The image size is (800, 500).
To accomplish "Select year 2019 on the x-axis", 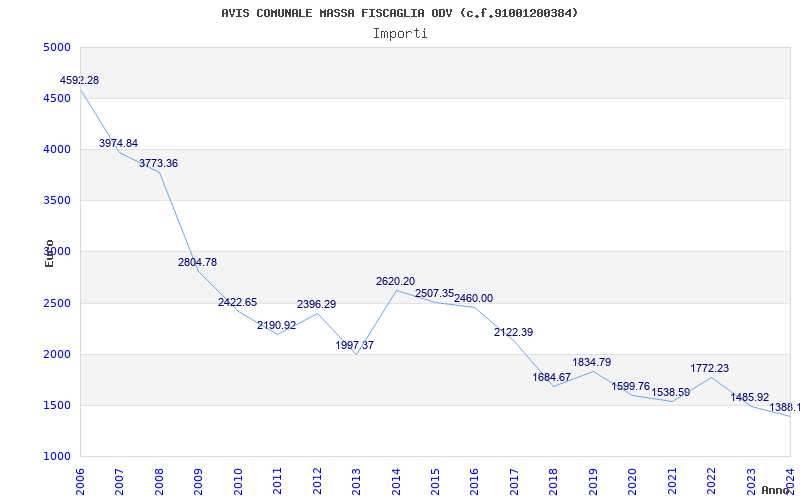I will coord(593,481).
